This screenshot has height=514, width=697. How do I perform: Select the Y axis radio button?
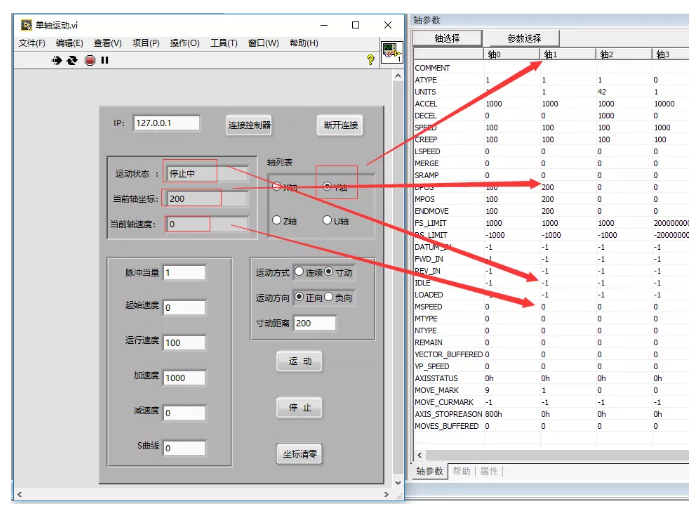click(x=327, y=186)
